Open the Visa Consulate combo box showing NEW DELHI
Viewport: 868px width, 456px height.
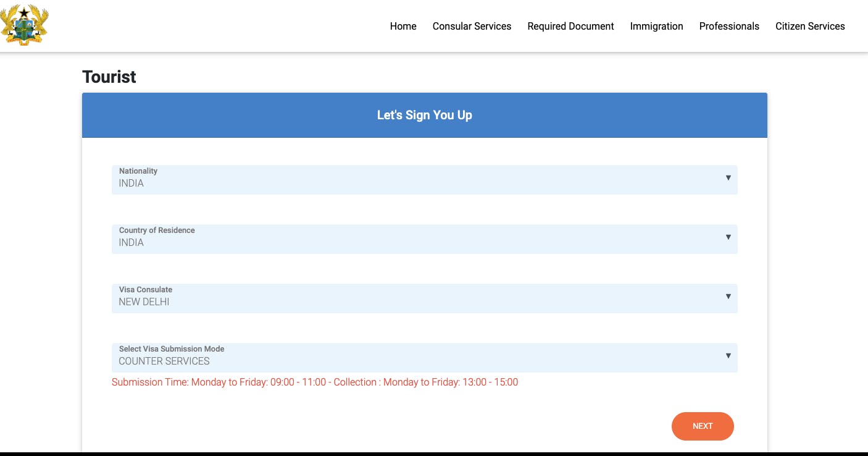tap(424, 298)
